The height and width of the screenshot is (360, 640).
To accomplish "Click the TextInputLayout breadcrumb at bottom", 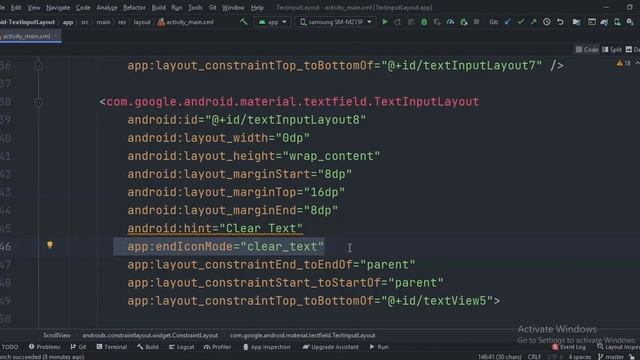I will [x=302, y=336].
